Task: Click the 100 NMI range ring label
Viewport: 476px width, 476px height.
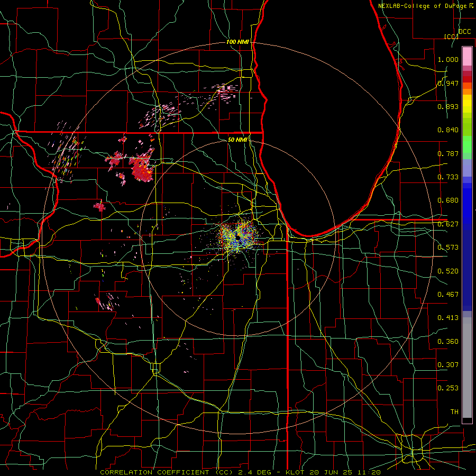Action: 237,42
